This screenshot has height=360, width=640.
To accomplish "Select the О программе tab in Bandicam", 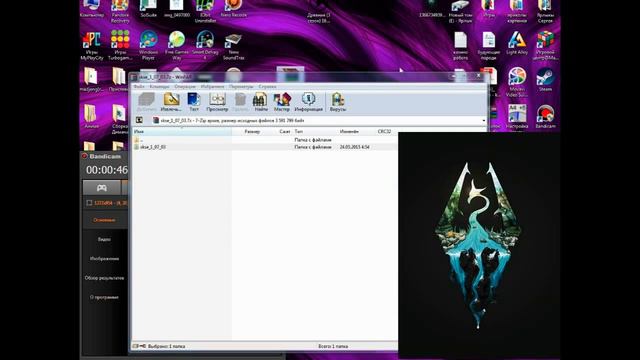I will click(104, 297).
